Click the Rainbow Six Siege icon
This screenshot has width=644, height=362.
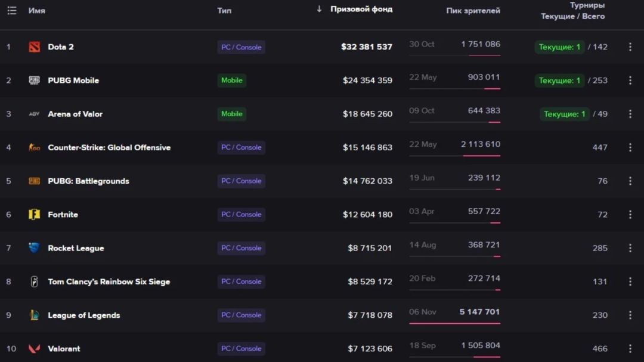pos(35,281)
